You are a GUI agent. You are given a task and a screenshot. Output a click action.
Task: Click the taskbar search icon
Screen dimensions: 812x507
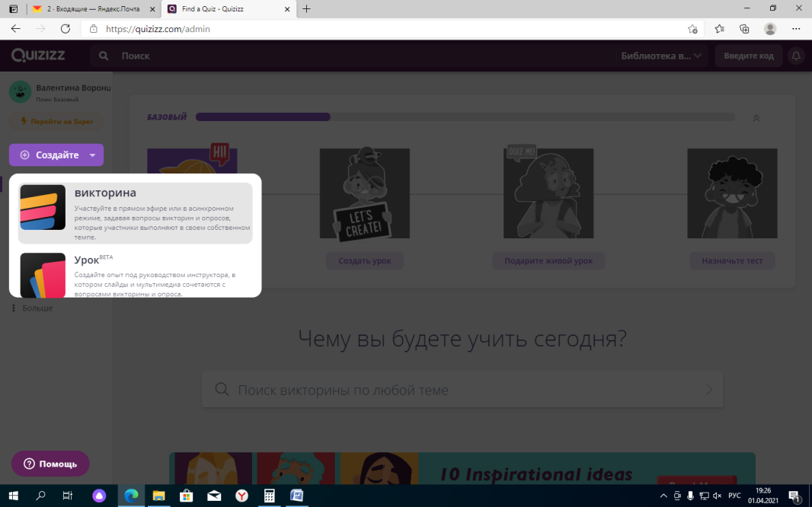click(40, 496)
